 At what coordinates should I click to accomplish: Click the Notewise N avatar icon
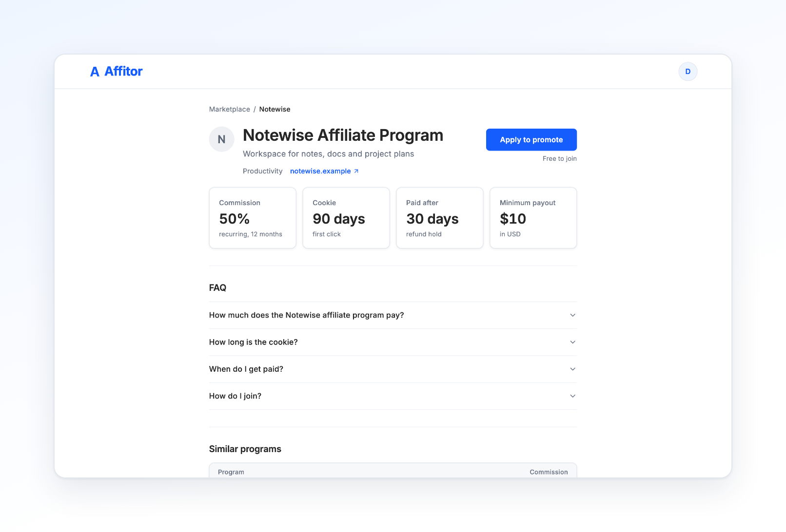coord(222,139)
